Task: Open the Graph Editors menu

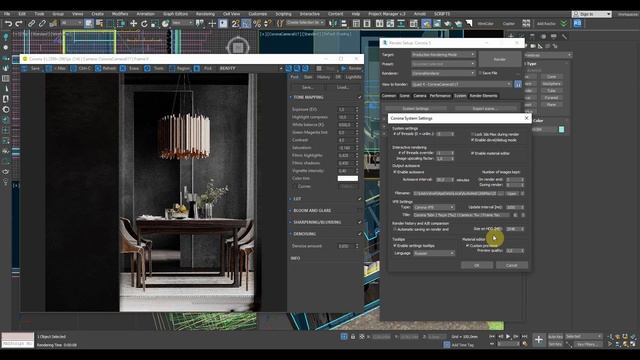Action: point(176,14)
